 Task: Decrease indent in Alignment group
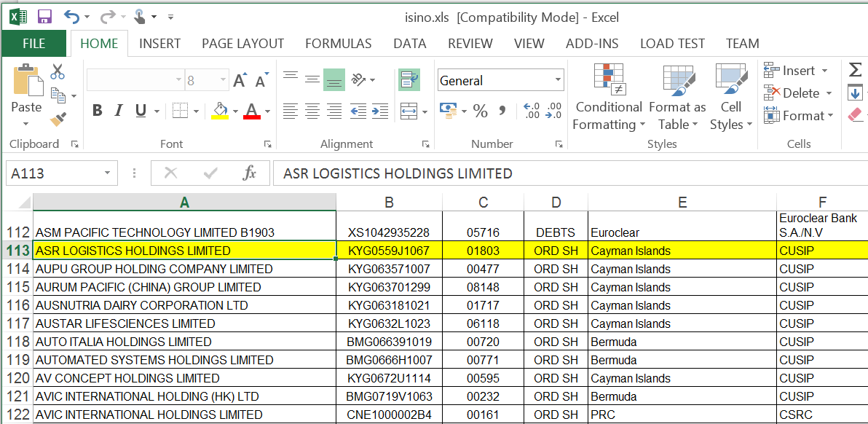[x=358, y=111]
